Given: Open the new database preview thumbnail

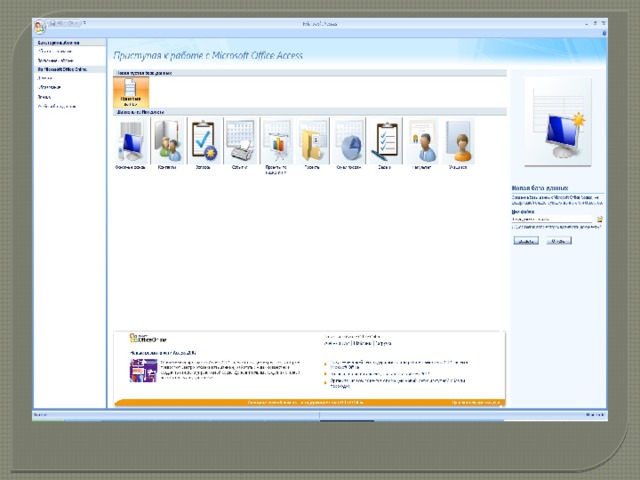Looking at the screenshot, I should [558, 122].
